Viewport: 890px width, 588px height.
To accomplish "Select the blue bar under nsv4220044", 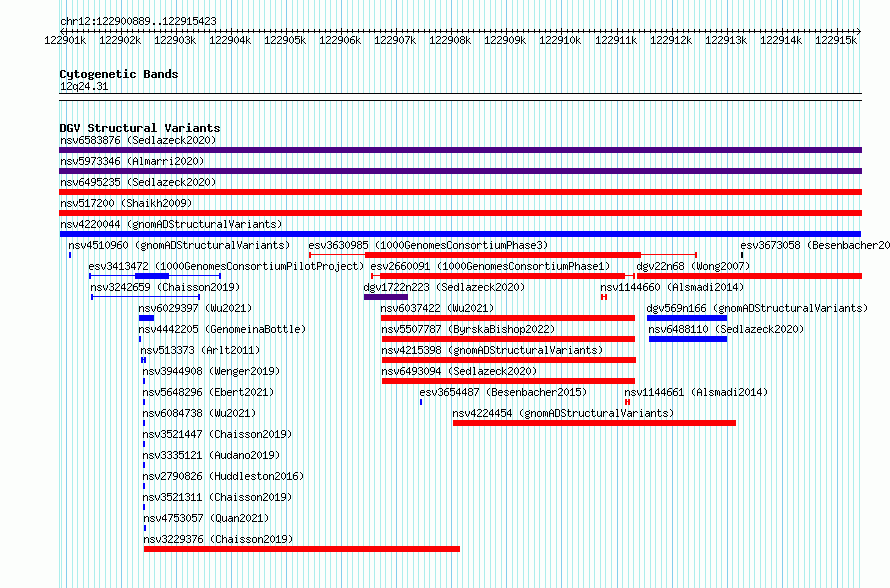I will pyautogui.click(x=460, y=234).
